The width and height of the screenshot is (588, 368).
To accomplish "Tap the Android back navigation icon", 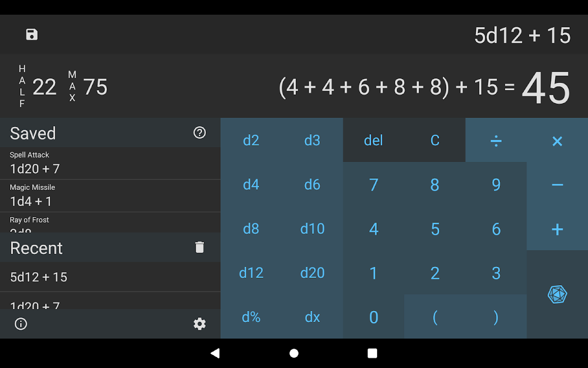I will coord(215,353).
